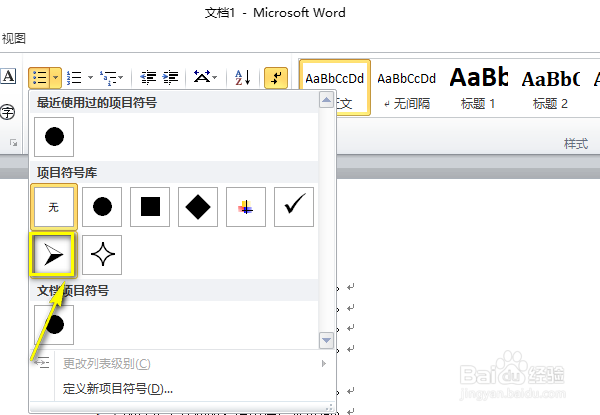600x415 pixels.
Task: Click the character border A icon
Action: coord(8,76)
